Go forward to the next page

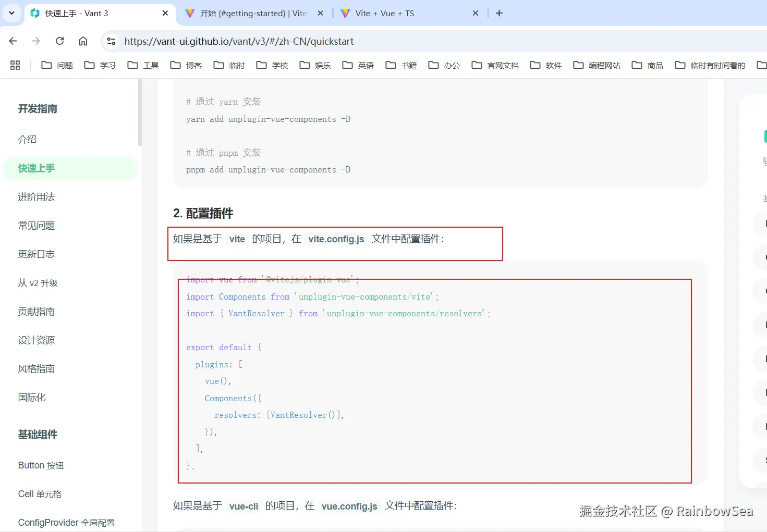tap(36, 41)
